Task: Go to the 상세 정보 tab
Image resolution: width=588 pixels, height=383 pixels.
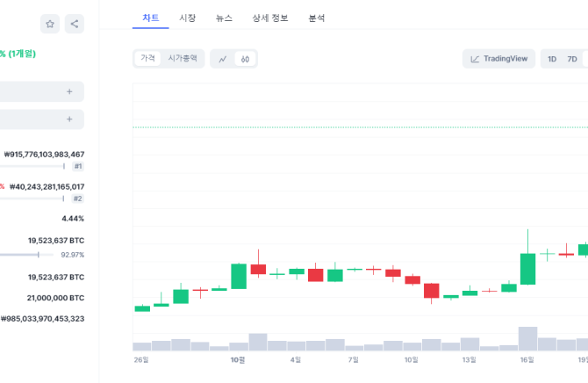Action: coord(269,18)
